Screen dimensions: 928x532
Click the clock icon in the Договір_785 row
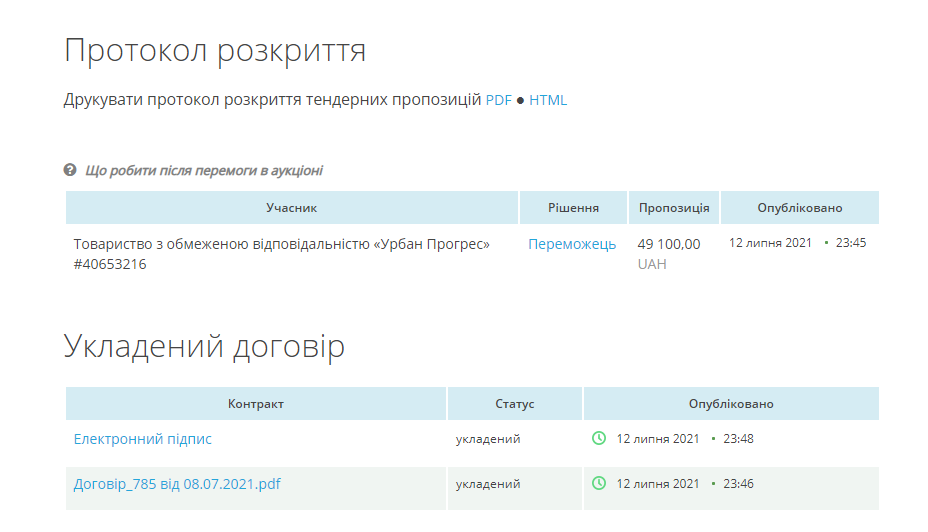pos(599,483)
